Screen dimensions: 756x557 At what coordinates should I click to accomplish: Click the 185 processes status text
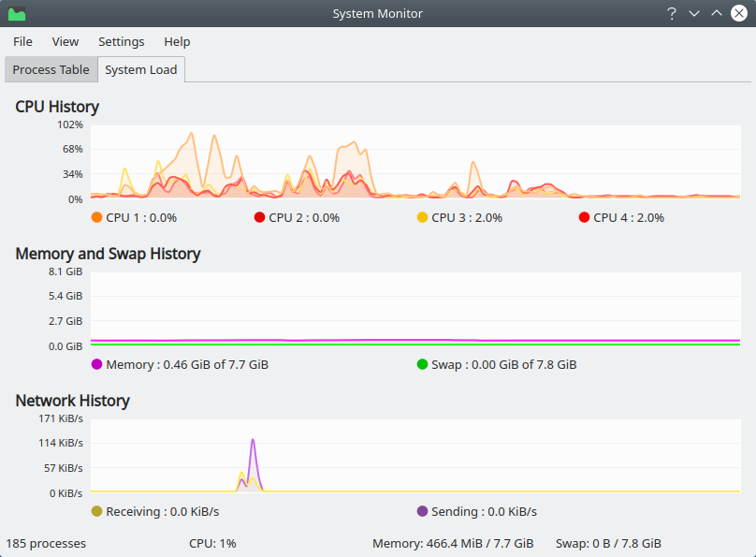pos(46,543)
